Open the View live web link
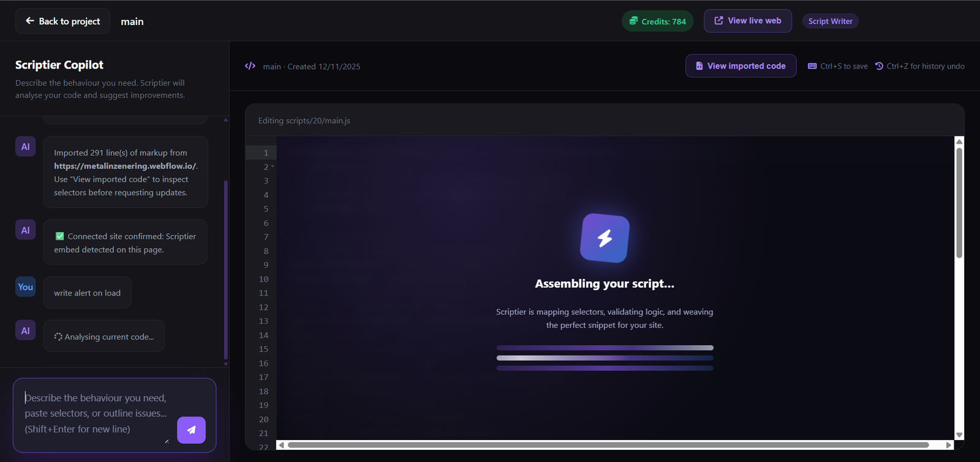 point(747,21)
